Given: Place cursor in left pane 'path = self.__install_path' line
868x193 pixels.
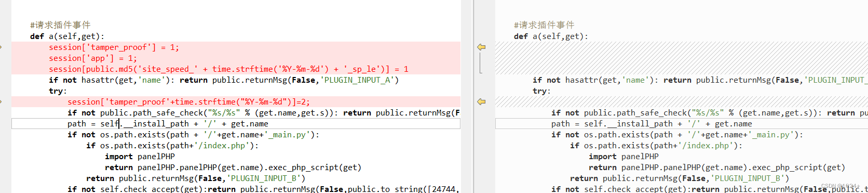Looking at the screenshot, I should coord(168,124).
